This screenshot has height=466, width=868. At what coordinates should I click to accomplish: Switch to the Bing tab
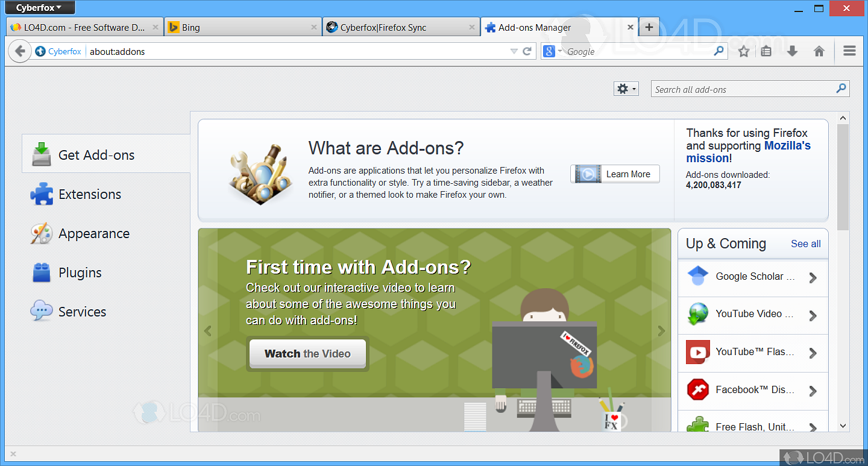242,27
